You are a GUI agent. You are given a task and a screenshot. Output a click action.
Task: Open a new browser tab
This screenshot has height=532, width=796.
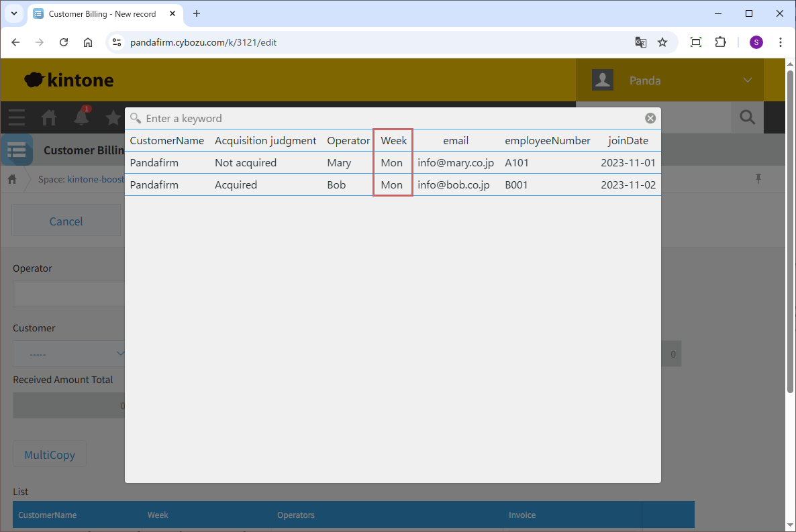pyautogui.click(x=197, y=13)
